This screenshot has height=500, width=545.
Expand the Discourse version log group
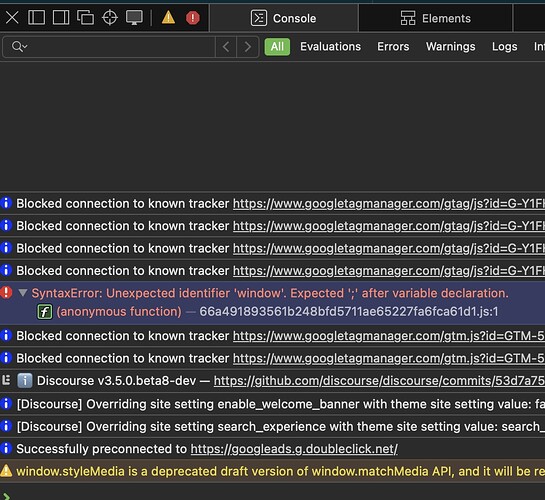[6, 380]
